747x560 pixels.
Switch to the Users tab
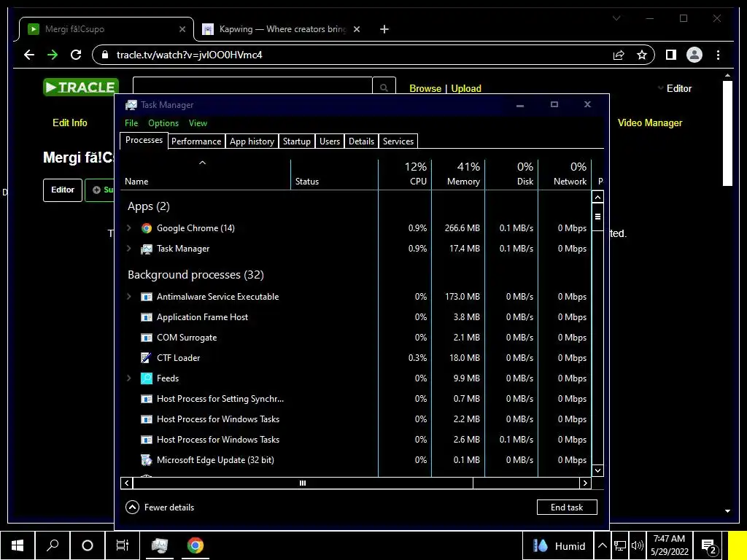(330, 141)
